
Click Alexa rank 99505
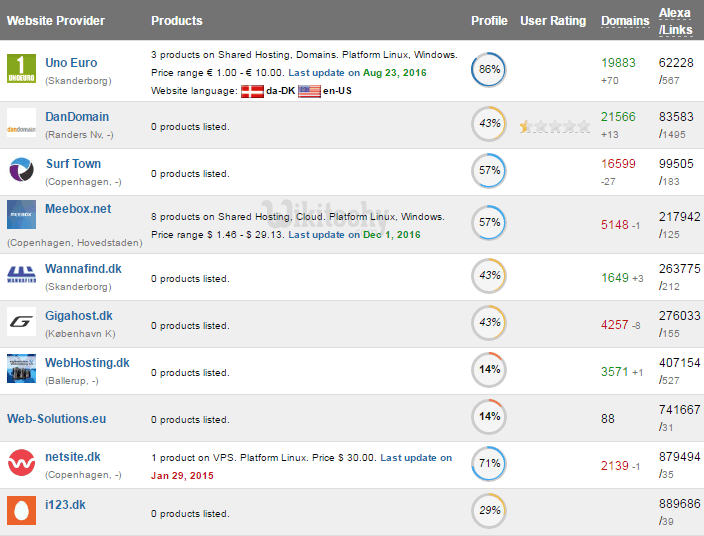coord(676,164)
